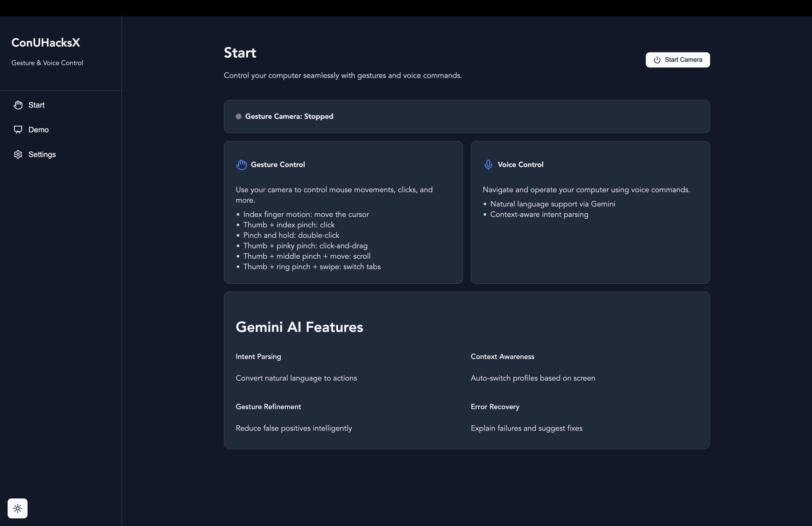Click the Gesture Camera: Stopped status card
Image resolution: width=812 pixels, height=526 pixels.
466,116
